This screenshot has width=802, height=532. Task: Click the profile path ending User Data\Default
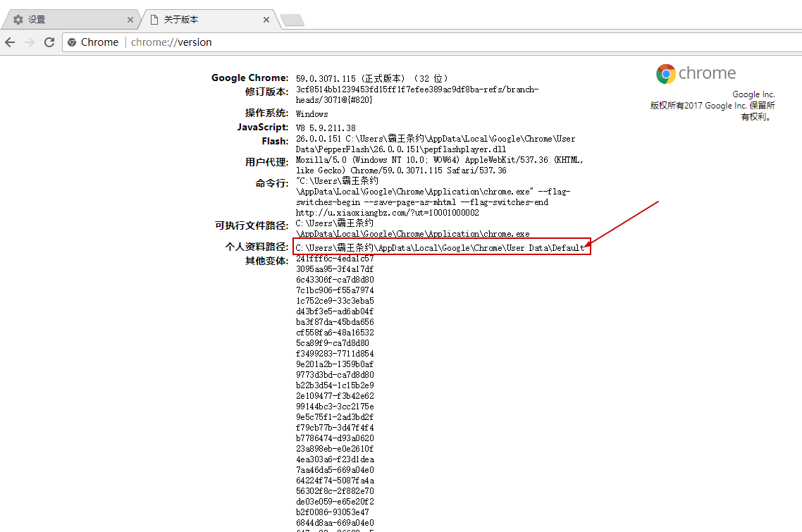pyautogui.click(x=440, y=247)
